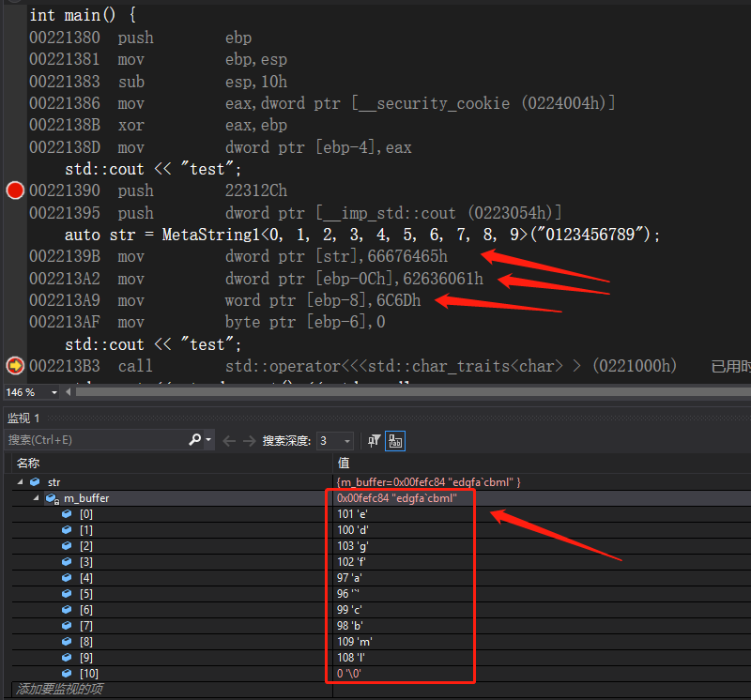Toggle the hex display icon in Watch toolbar

(395, 440)
